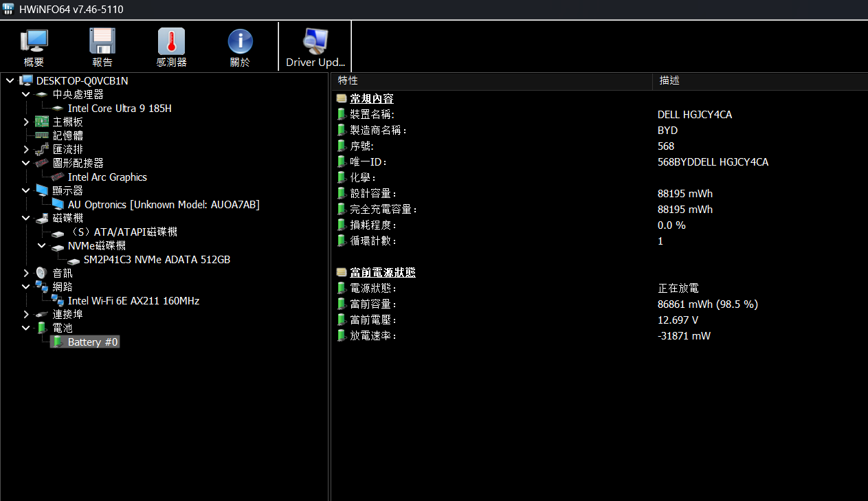Collapse the 圖形配接器 tree node
868x501 pixels.
pos(26,163)
